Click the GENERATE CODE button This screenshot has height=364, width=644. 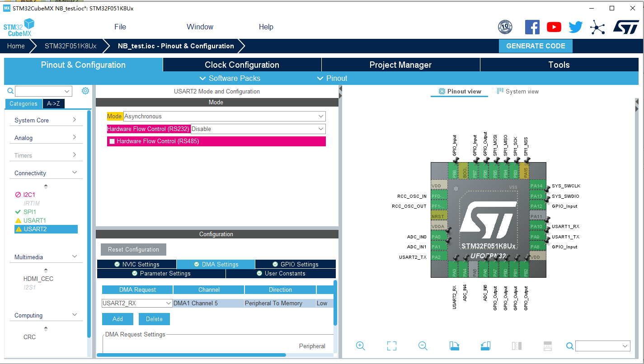coord(536,46)
